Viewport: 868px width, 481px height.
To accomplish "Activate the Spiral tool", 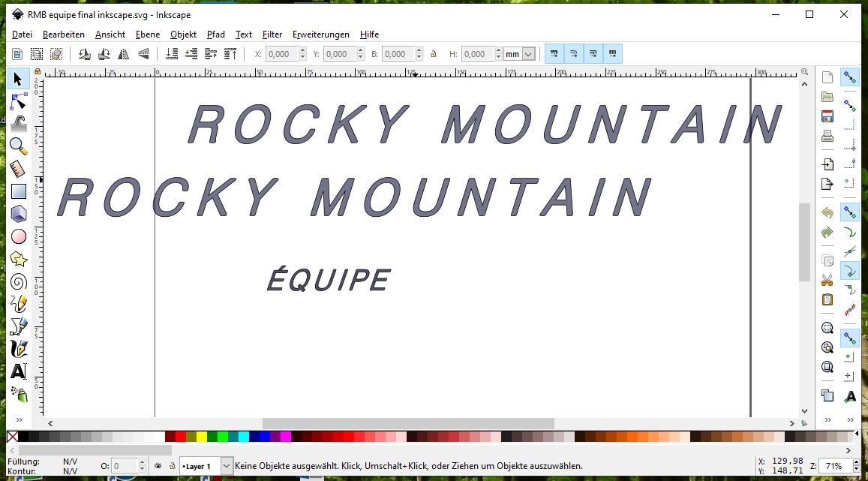I will pos(18,282).
